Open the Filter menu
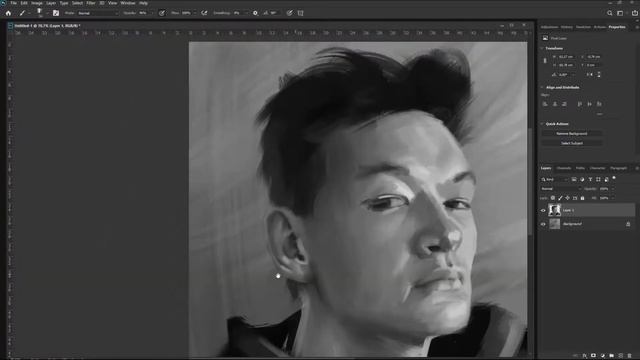 [x=91, y=3]
